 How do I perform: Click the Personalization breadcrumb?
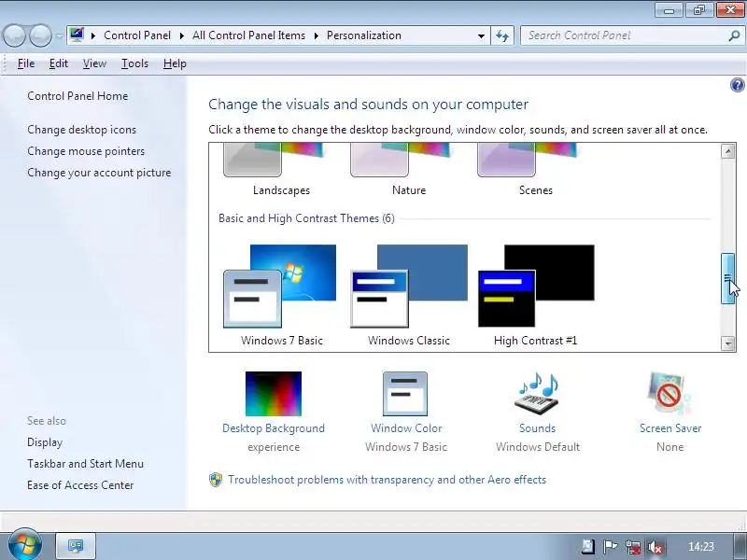pos(364,35)
